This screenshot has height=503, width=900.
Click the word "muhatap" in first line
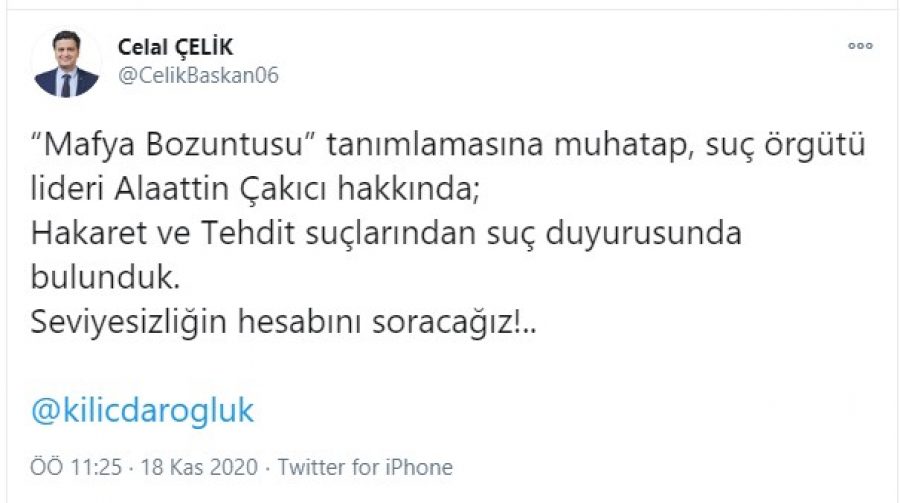click(x=628, y=146)
